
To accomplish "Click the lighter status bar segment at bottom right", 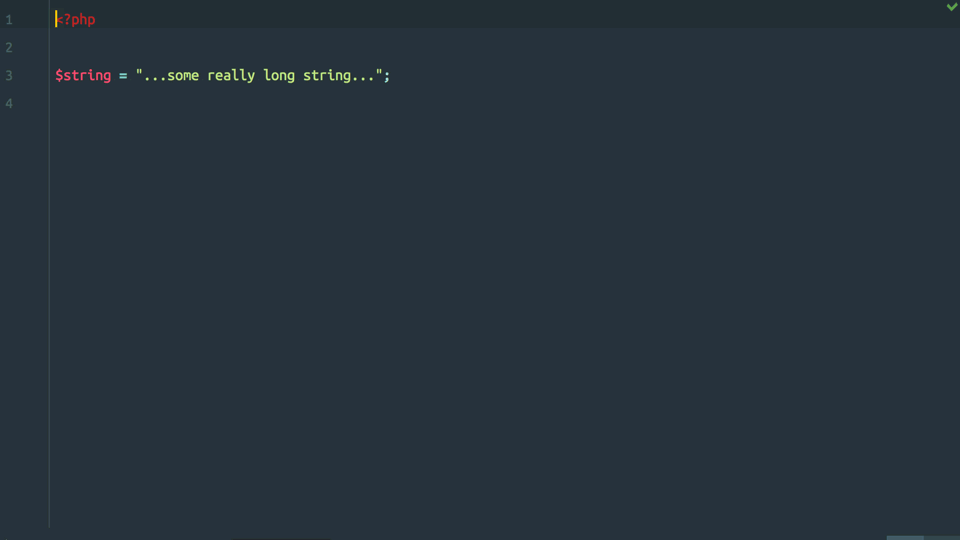I will [x=905, y=538].
